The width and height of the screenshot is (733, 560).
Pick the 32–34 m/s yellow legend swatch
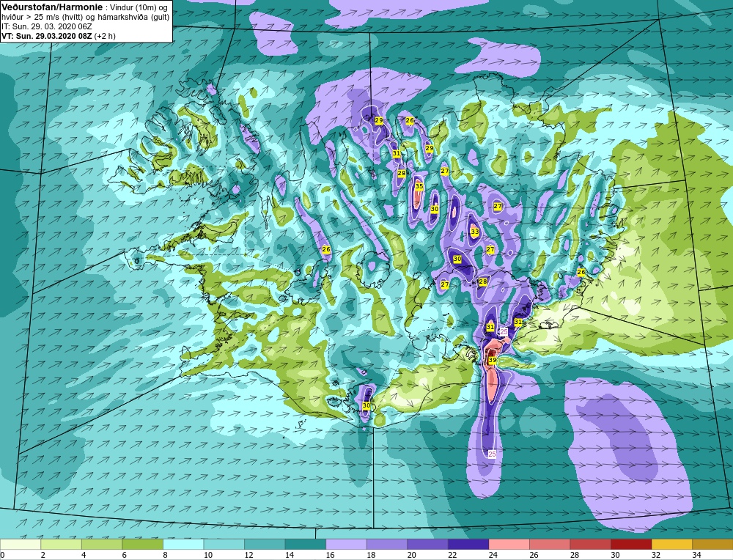click(671, 544)
